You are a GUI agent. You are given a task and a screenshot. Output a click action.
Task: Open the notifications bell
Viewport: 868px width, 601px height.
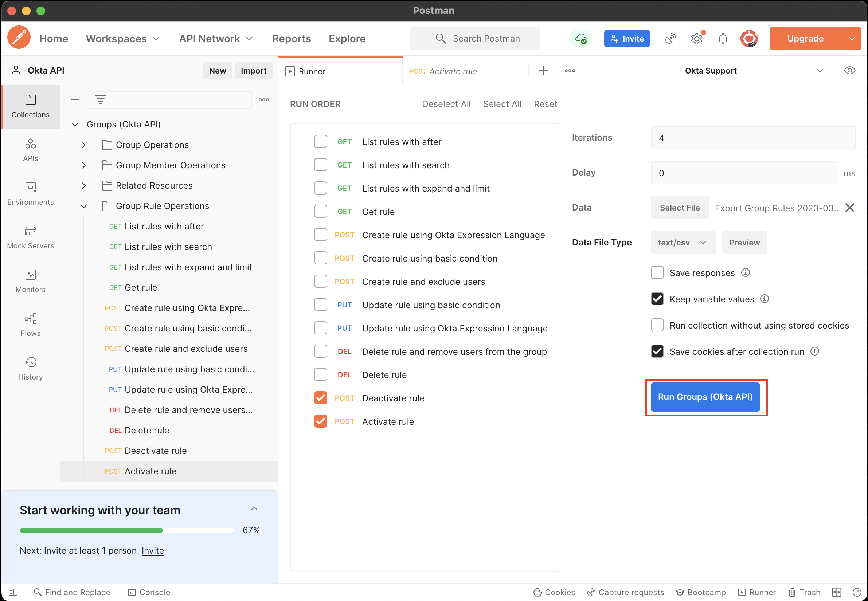click(x=723, y=38)
